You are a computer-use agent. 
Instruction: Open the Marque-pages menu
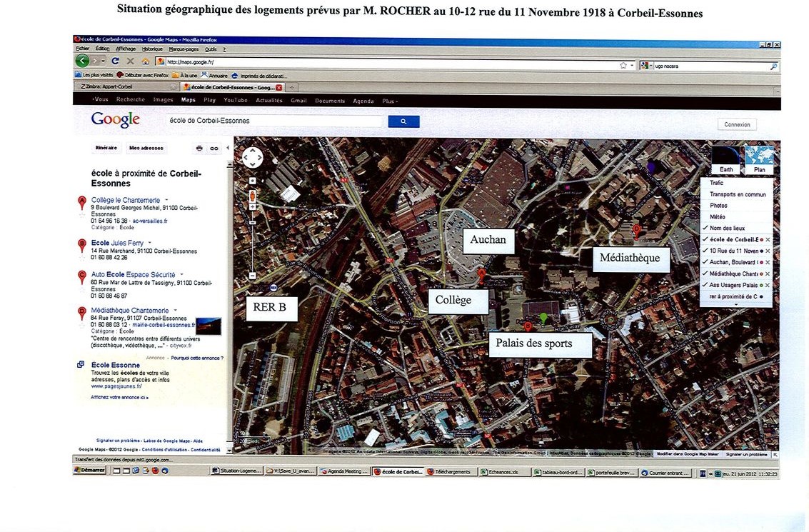pos(184,49)
